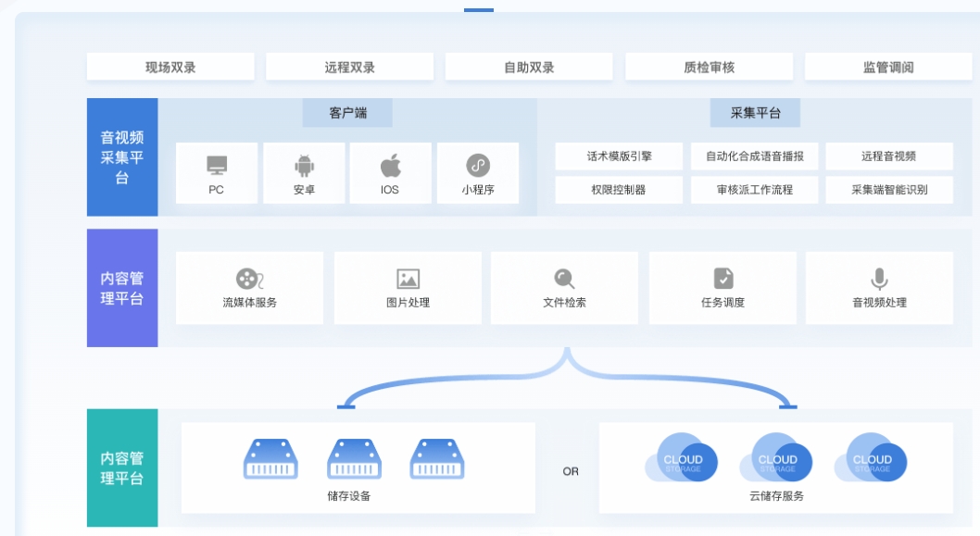The height and width of the screenshot is (536, 980).
Task: Open the 小程序 mini program icon
Action: click(x=478, y=166)
